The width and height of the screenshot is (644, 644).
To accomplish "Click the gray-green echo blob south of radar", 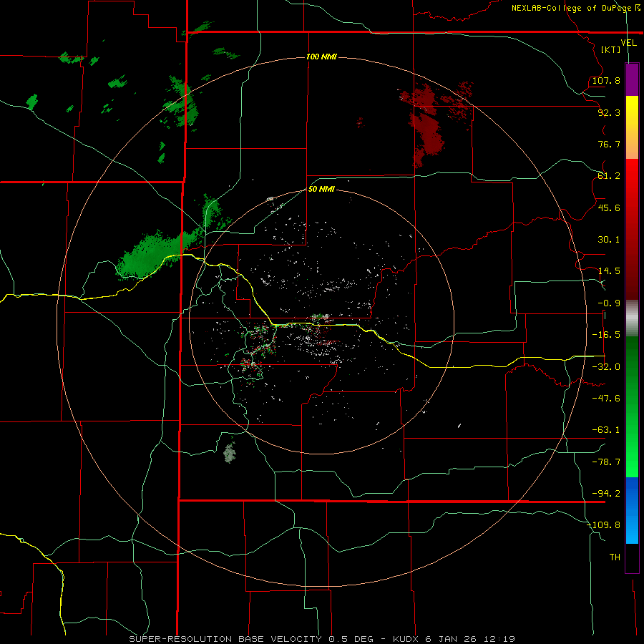I will 230,453.
